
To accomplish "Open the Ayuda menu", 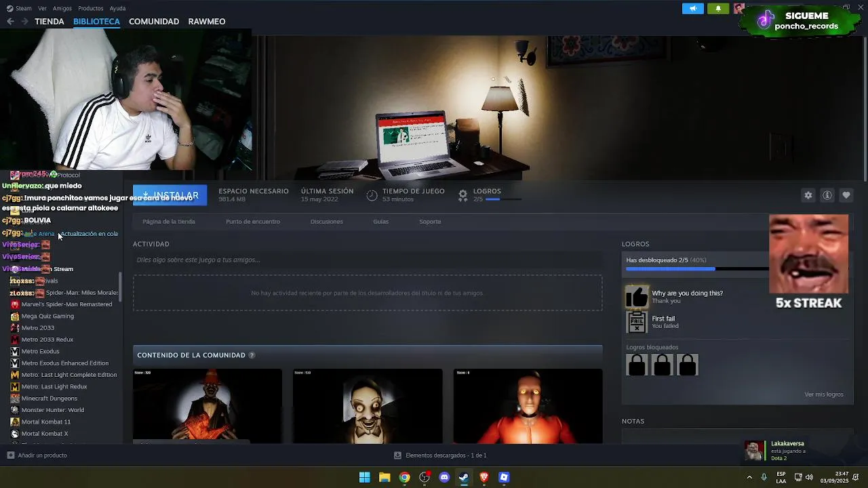I will point(117,9).
